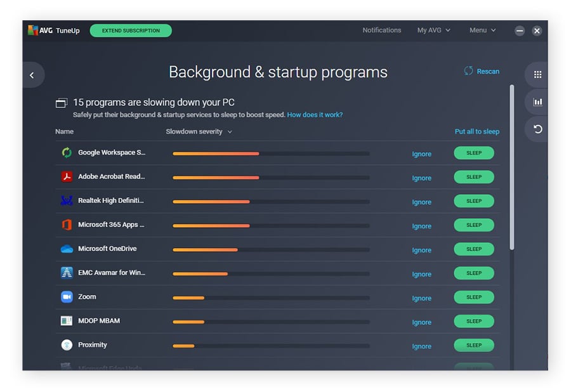This screenshot has width=571, height=392.
Task: Click the Zoom app icon
Action: 67,297
